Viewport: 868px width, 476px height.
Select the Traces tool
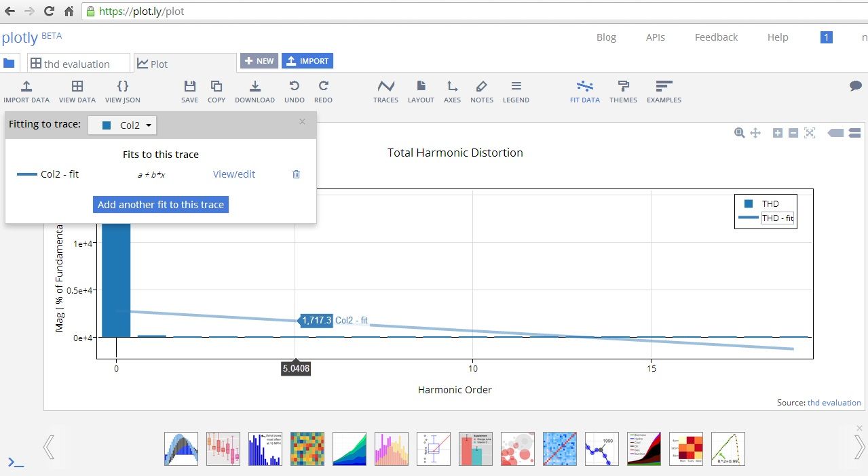[x=385, y=90]
